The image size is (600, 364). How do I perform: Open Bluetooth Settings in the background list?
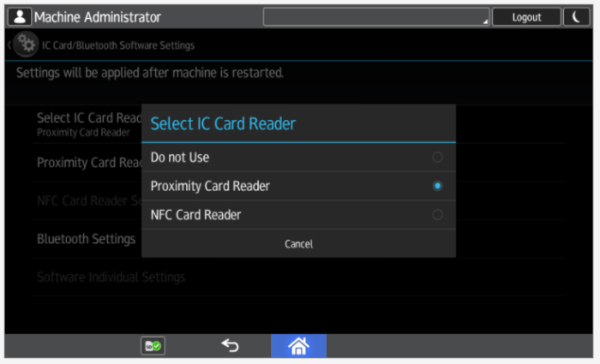[86, 239]
